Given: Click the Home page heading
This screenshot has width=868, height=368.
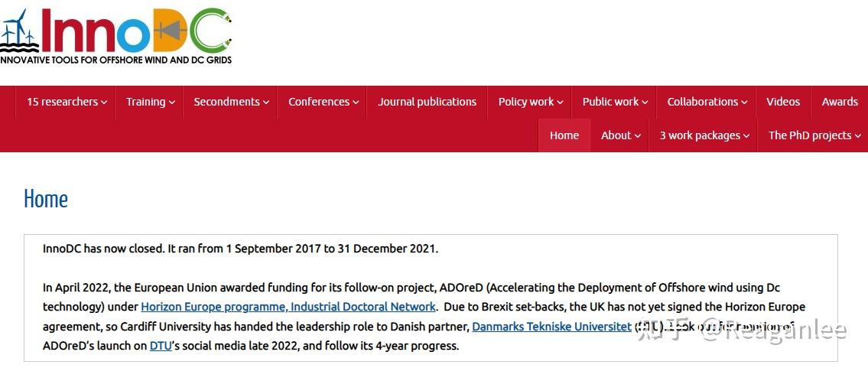Looking at the screenshot, I should [x=46, y=200].
